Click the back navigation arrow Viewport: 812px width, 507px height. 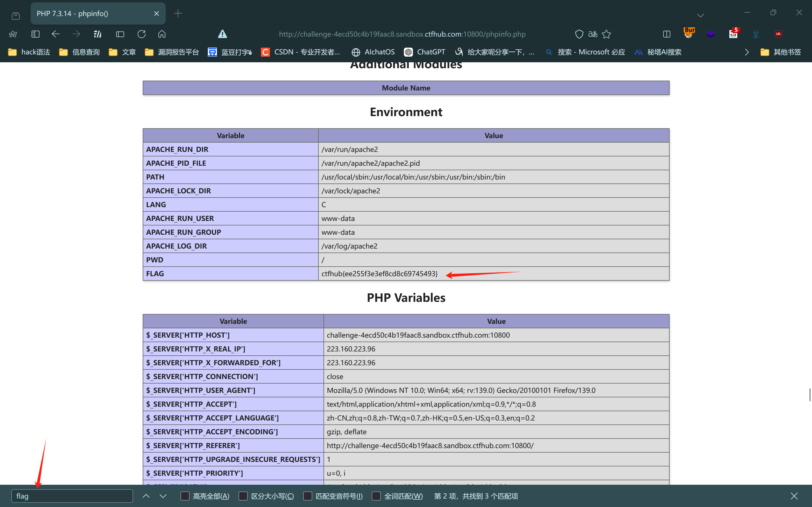pyautogui.click(x=56, y=34)
